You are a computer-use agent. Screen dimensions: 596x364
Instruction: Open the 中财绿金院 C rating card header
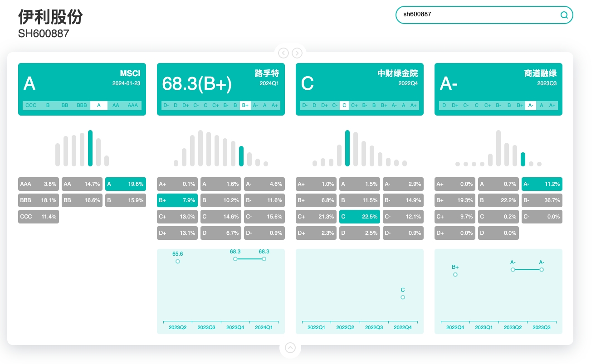(x=360, y=89)
